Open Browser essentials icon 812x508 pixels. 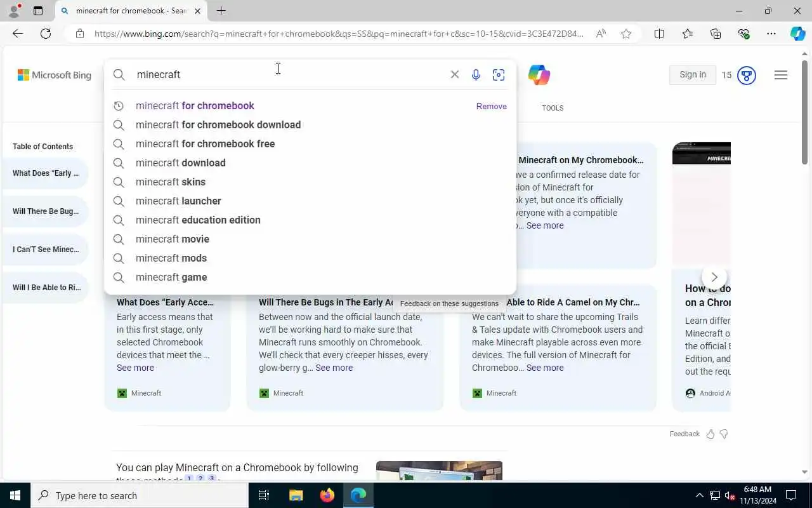pos(743,34)
